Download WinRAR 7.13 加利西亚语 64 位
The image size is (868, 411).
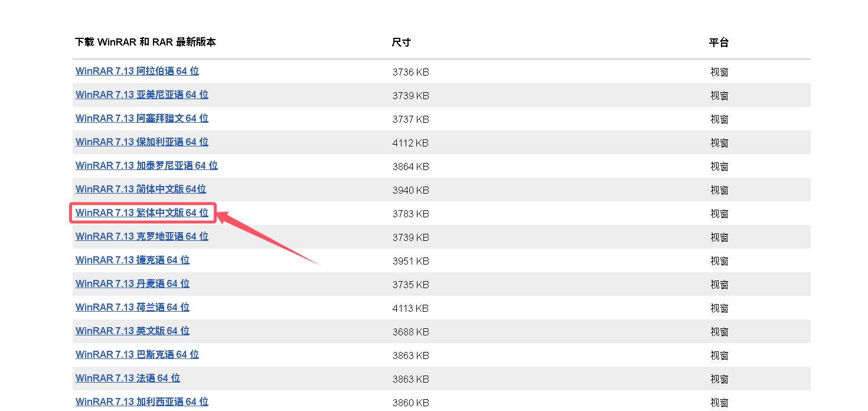[x=142, y=402]
